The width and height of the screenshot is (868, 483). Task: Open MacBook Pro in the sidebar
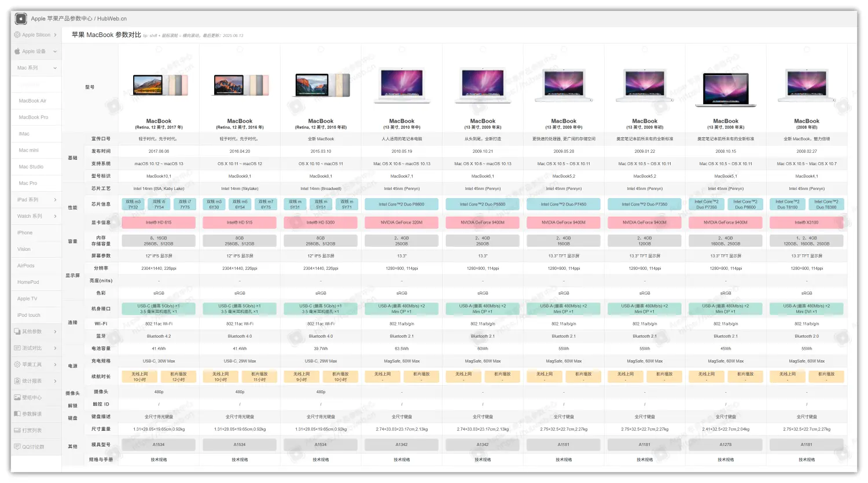34,117
